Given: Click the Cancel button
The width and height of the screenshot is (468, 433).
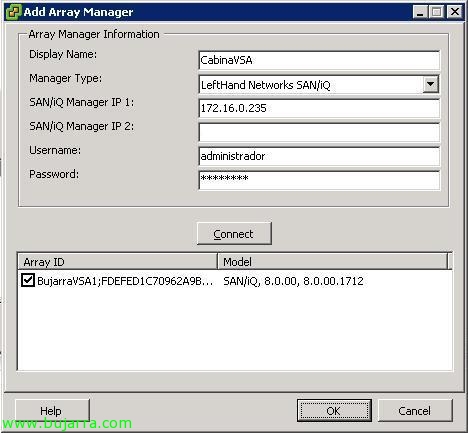Looking at the screenshot, I should [415, 411].
